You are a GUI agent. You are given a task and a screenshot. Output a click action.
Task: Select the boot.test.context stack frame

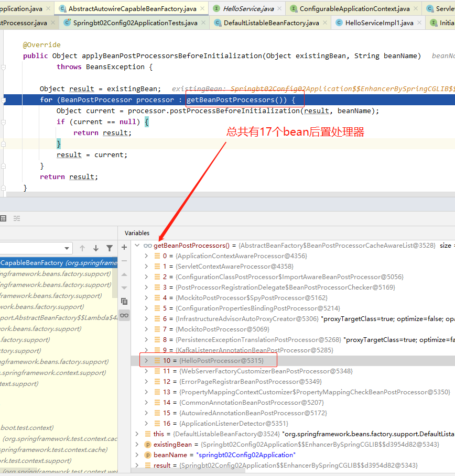(x=59, y=427)
